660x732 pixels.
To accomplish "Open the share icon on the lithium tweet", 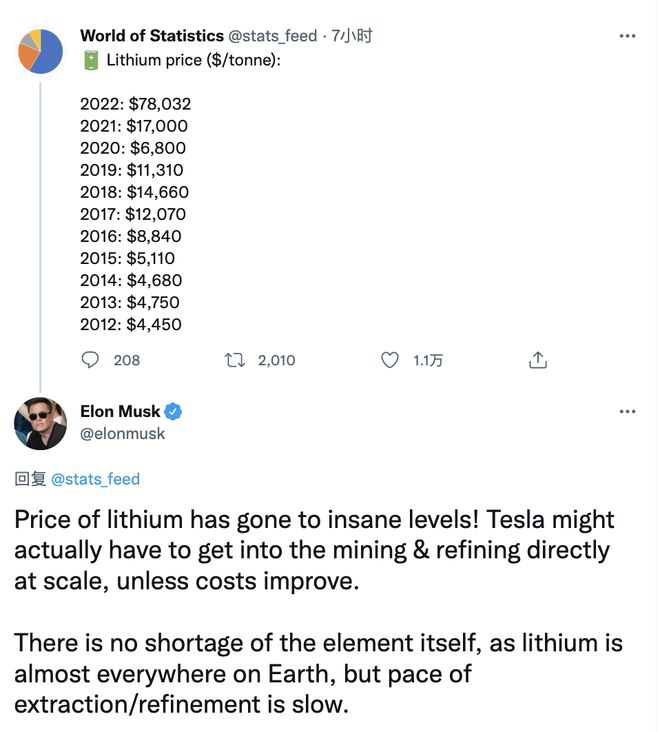I will [537, 360].
